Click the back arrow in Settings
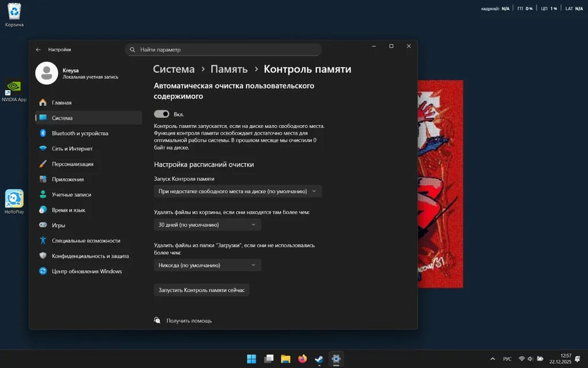588x368 pixels. tap(38, 50)
